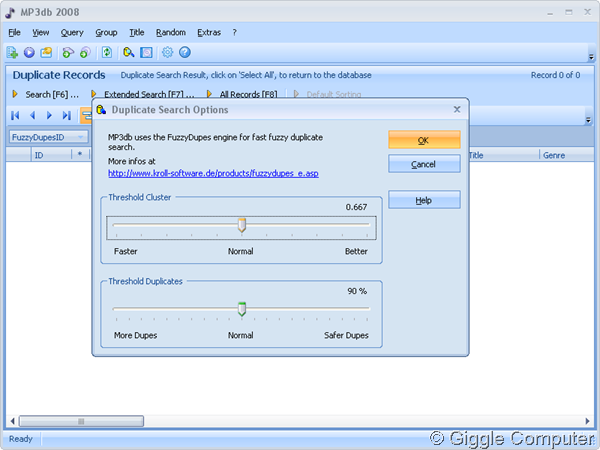Click Normal label under Threshold Cluster slider
600x450 pixels.
point(241,251)
